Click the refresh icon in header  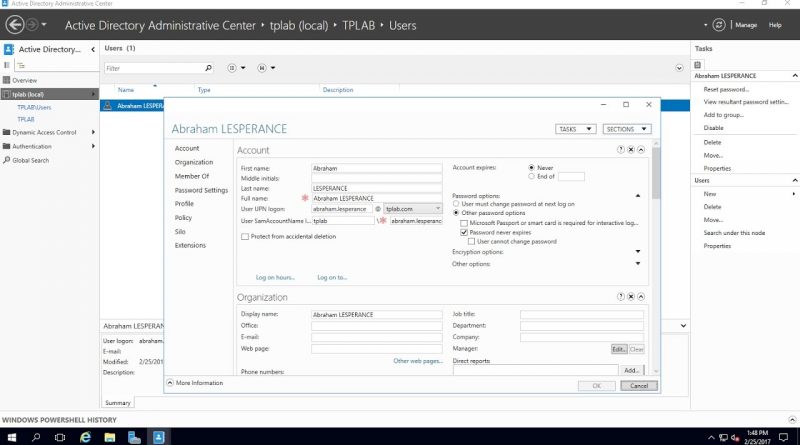tap(718, 24)
